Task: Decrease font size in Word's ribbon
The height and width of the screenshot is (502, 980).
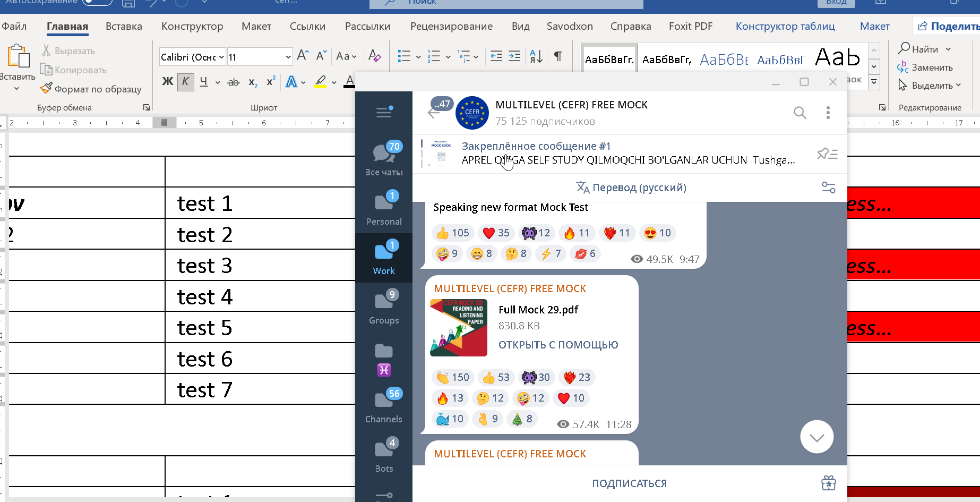Action: (321, 56)
